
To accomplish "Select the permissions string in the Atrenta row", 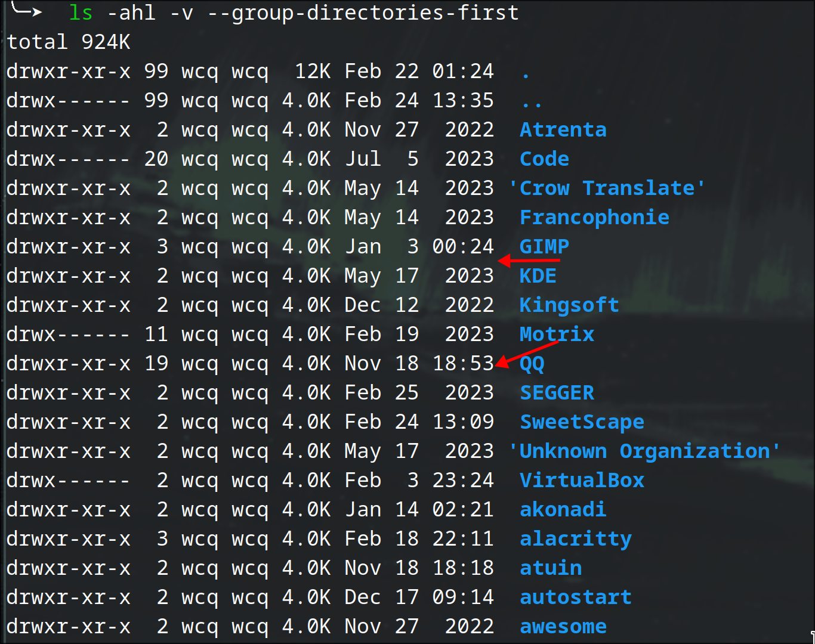I will point(69,129).
